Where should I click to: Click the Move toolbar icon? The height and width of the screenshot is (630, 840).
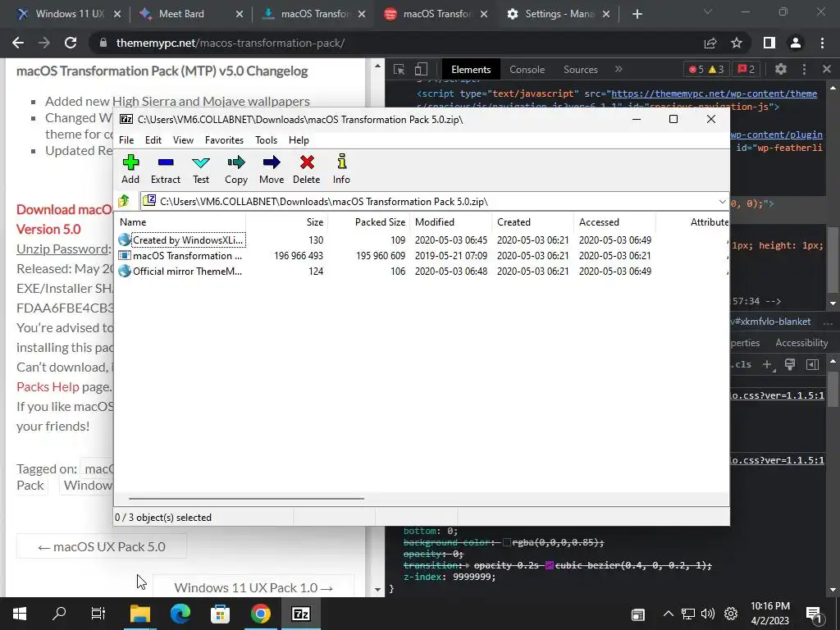click(272, 169)
